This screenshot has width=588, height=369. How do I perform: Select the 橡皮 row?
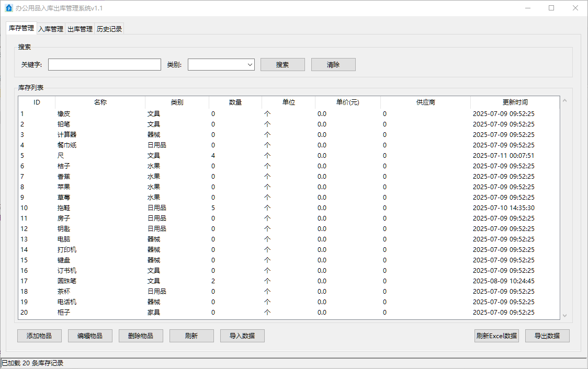(289, 114)
